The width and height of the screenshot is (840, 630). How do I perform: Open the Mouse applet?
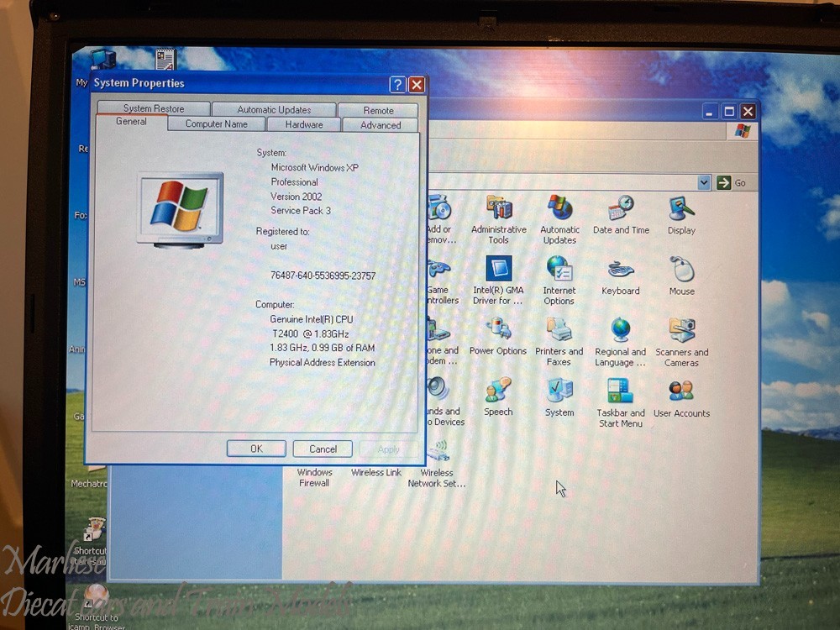681,276
